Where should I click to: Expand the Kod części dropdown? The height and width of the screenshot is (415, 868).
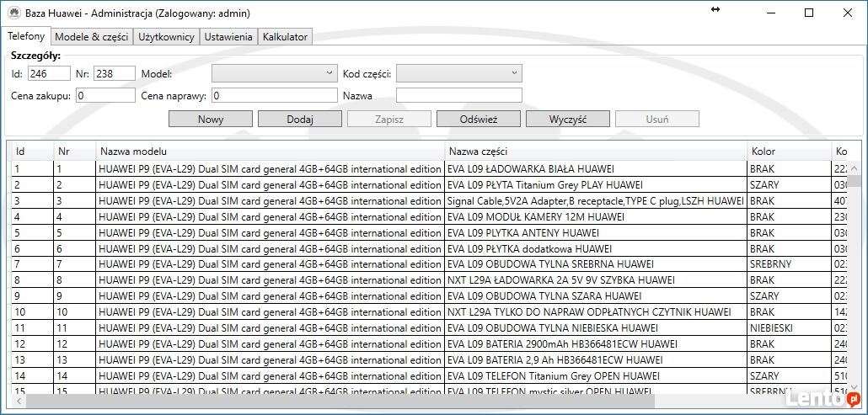coord(459,73)
